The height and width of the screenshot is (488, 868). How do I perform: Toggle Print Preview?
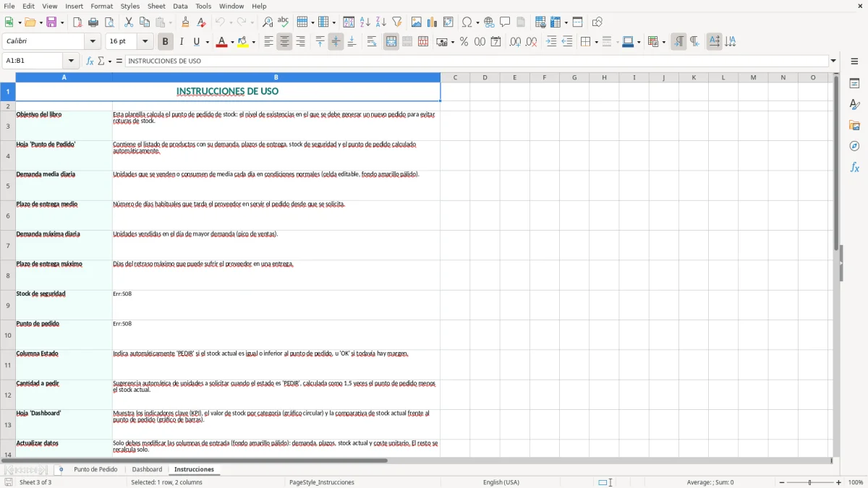tap(109, 22)
